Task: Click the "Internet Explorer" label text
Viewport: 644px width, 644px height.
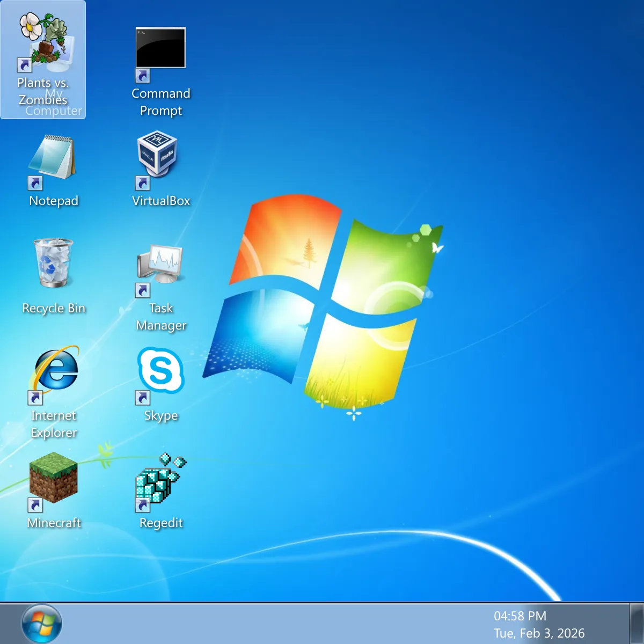Action: (54, 424)
